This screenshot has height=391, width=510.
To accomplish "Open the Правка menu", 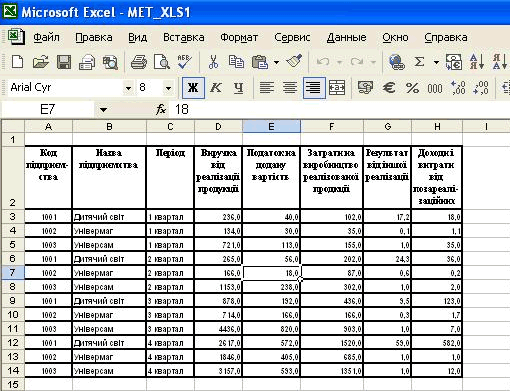I will [x=94, y=37].
